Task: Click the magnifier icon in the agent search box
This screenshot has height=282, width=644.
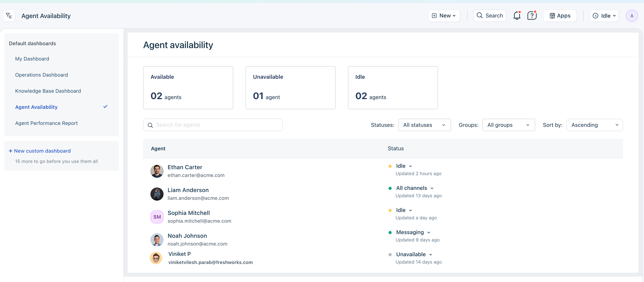Action: coord(150,125)
